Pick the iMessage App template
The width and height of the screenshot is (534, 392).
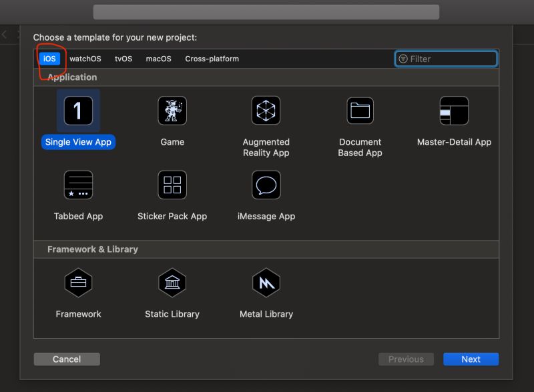(266, 185)
